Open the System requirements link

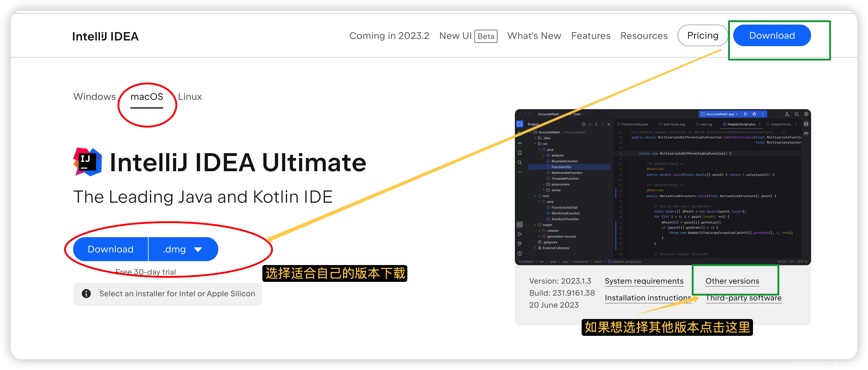[x=644, y=281]
